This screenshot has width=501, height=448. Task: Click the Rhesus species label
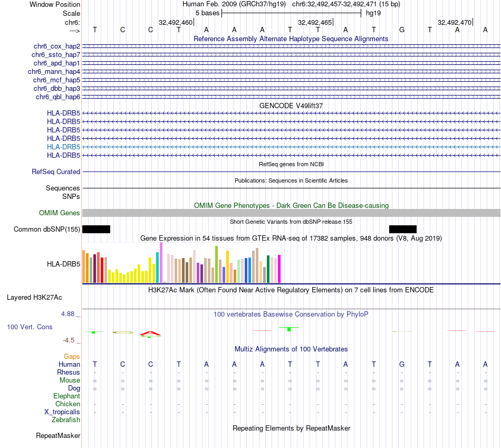(x=69, y=373)
